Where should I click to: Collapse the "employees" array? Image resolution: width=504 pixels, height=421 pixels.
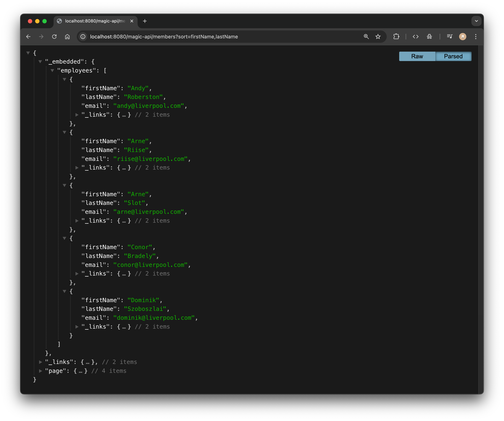point(52,71)
